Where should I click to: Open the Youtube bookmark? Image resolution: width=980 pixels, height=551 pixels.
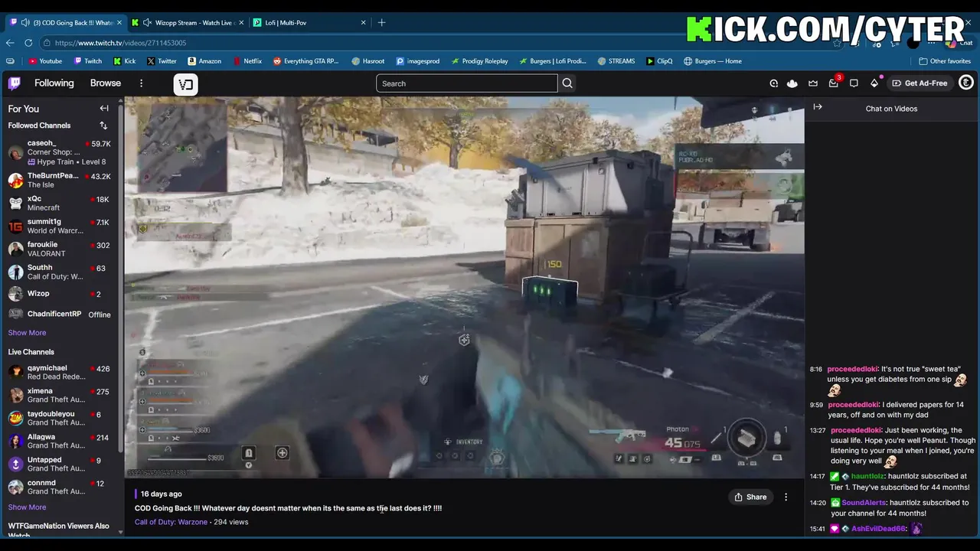click(45, 61)
